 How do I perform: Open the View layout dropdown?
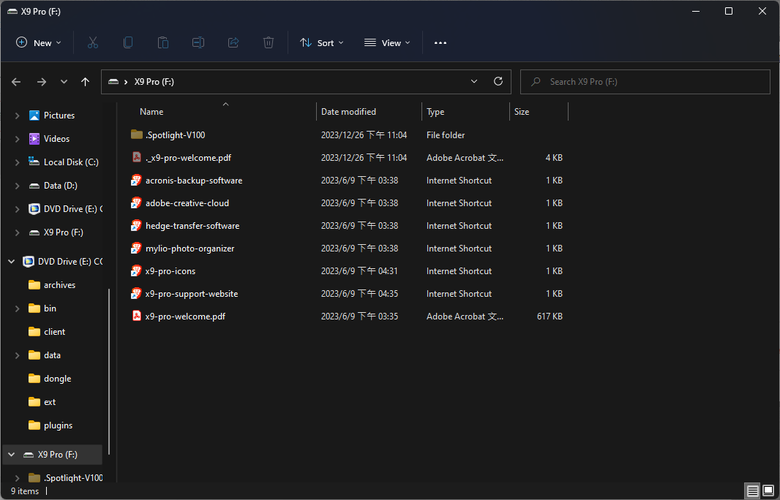pos(387,43)
